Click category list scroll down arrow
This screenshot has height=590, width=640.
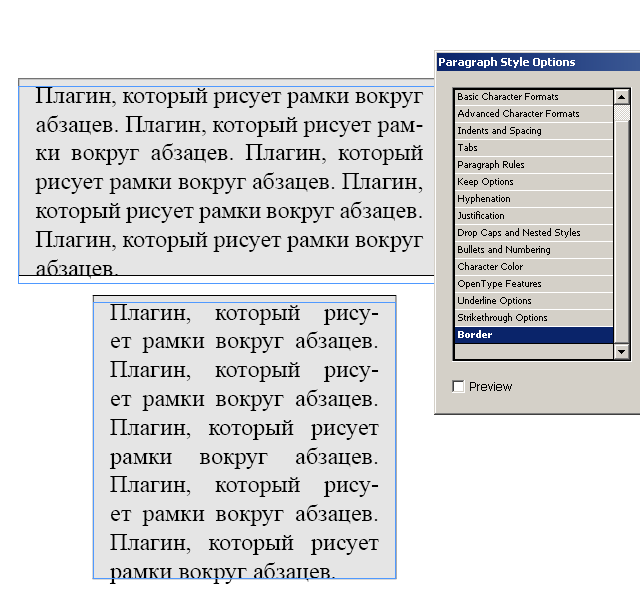(x=622, y=351)
